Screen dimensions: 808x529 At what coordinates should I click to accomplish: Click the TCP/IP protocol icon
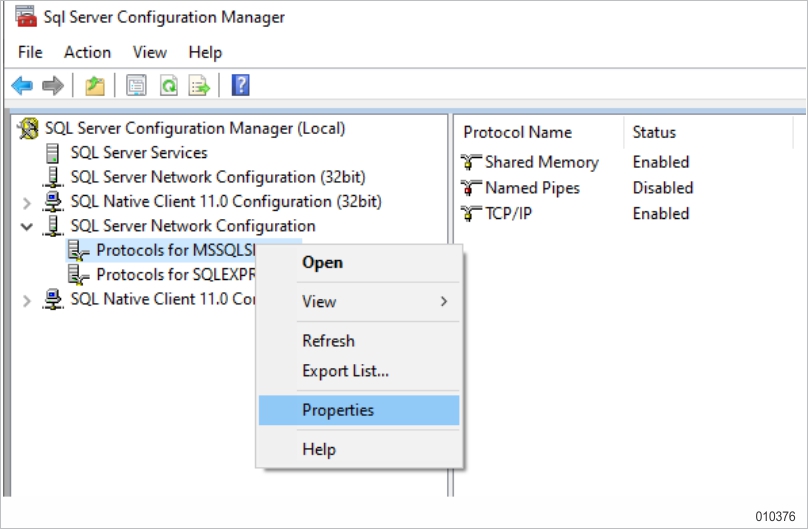(x=470, y=213)
